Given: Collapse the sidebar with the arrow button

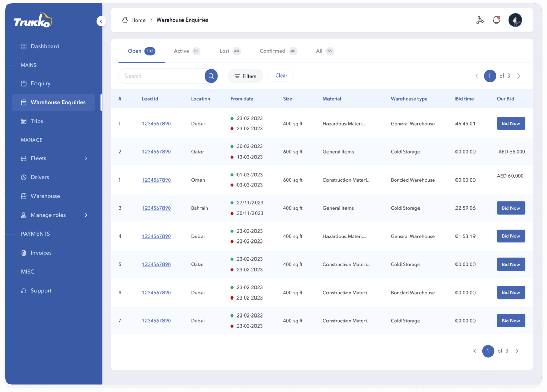Looking at the screenshot, I should click(101, 21).
